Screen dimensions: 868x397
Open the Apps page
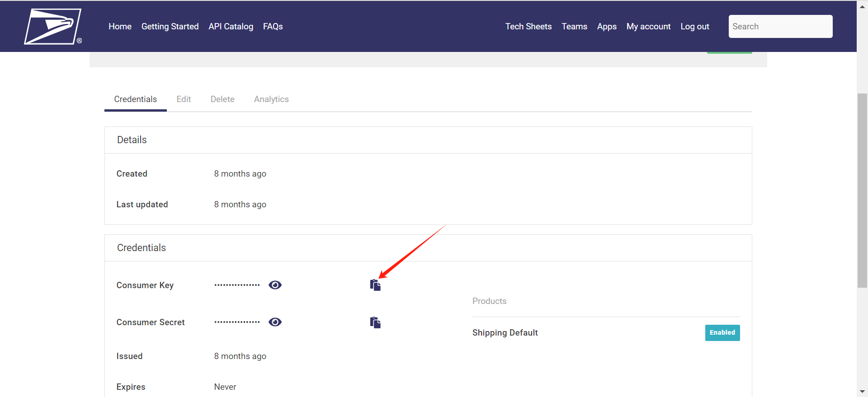tap(607, 27)
